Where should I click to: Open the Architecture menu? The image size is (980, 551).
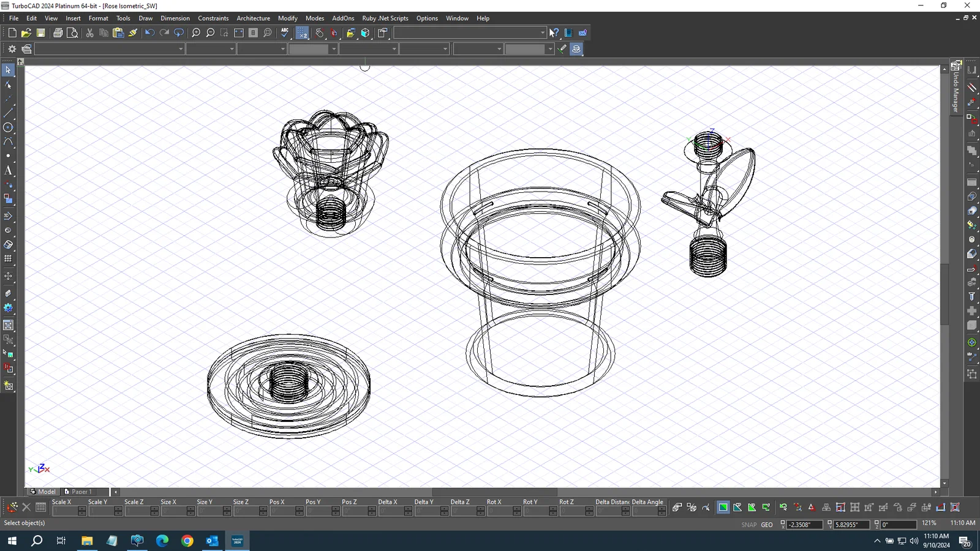(x=253, y=18)
